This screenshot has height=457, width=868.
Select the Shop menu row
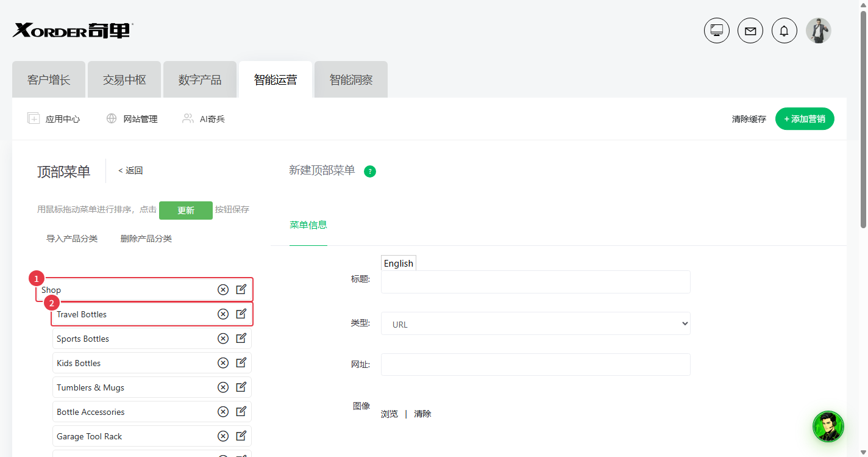144,289
